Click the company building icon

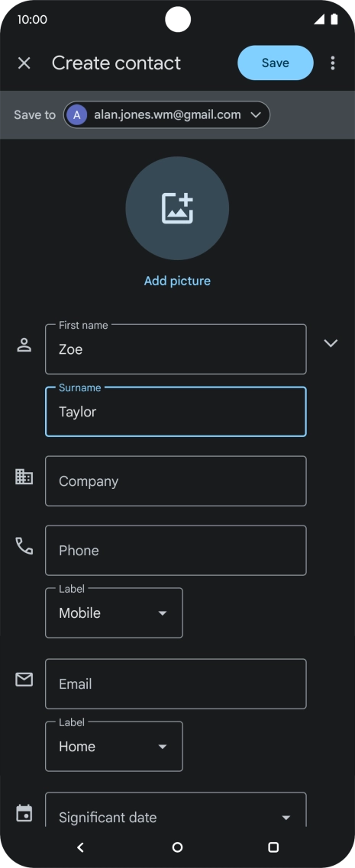click(x=24, y=477)
